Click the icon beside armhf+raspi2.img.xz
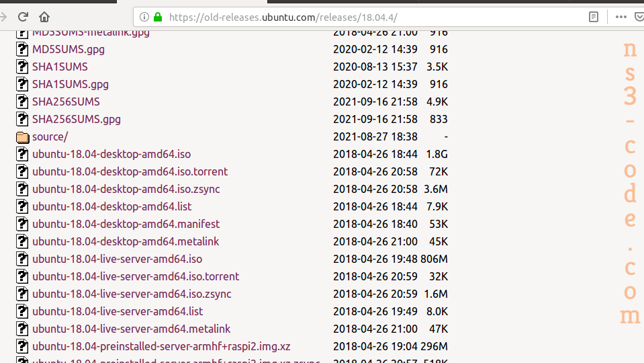This screenshot has width=644, height=363. coord(22,346)
